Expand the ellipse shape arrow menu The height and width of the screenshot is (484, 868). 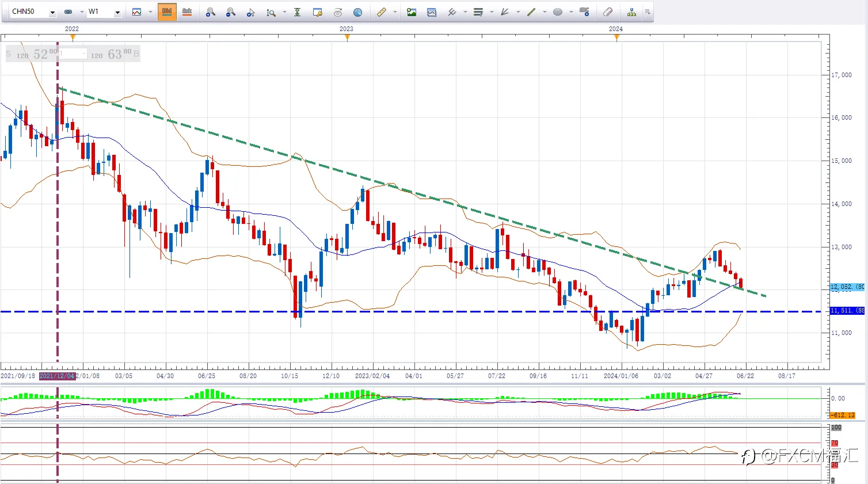click(x=571, y=12)
